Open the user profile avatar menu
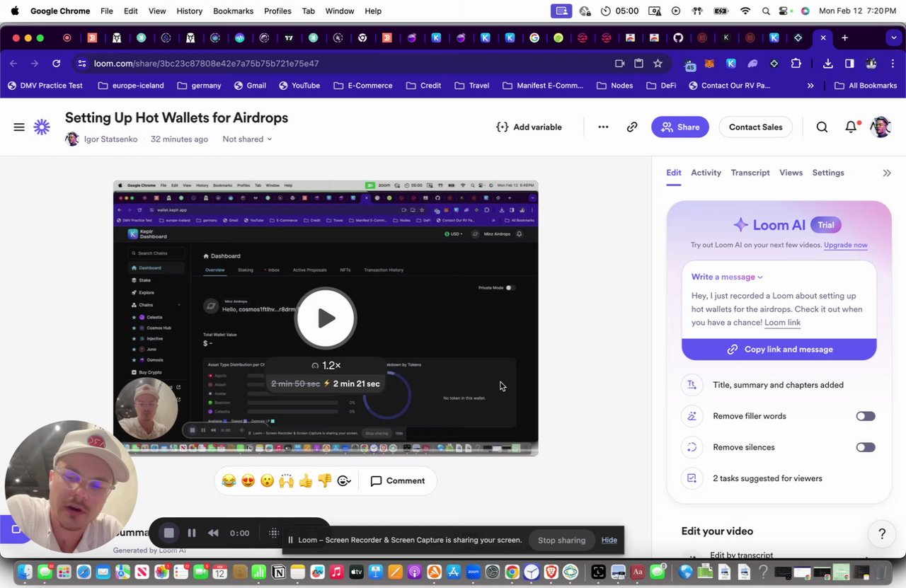The image size is (906, 588). 881,127
